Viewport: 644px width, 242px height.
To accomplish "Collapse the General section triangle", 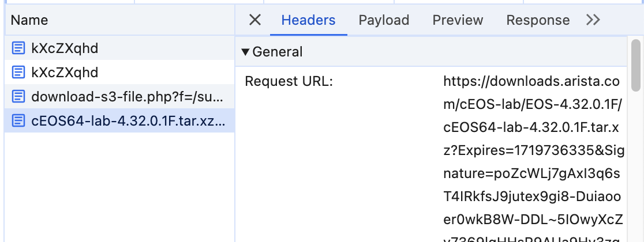I will pyautogui.click(x=246, y=52).
